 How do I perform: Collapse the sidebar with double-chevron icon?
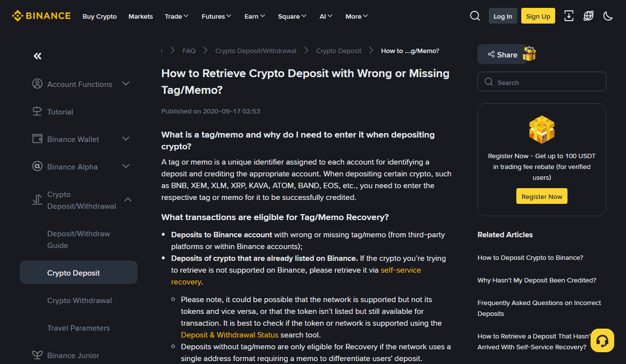(x=37, y=56)
